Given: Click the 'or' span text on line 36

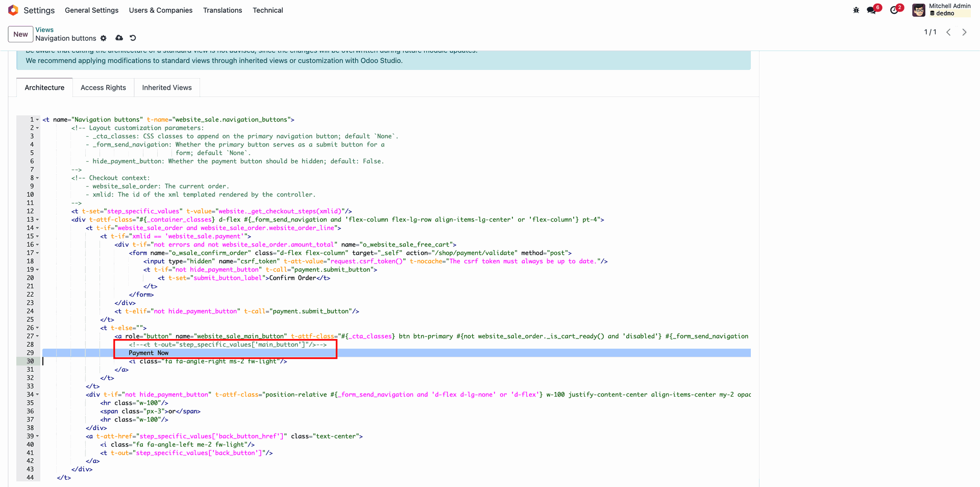Looking at the screenshot, I should coord(172,411).
